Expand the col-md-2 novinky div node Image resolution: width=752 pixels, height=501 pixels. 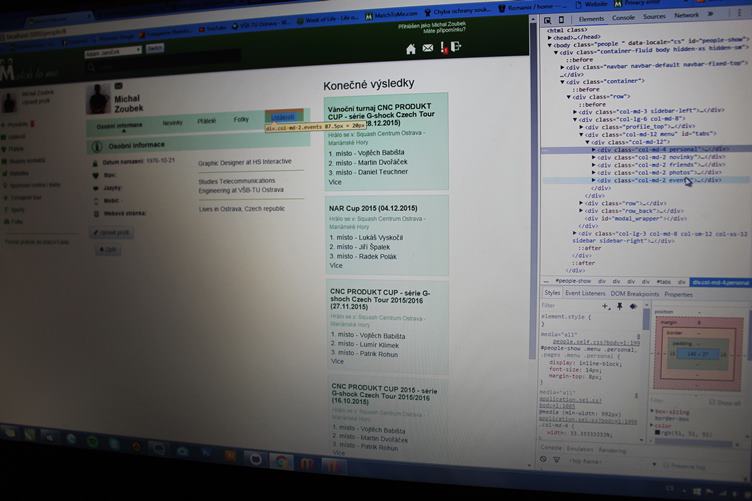click(594, 157)
